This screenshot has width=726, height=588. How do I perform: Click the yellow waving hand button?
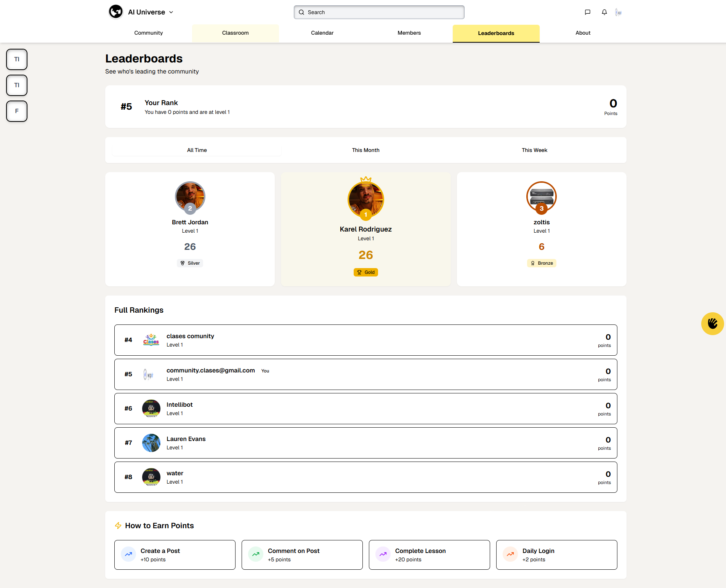(x=712, y=324)
